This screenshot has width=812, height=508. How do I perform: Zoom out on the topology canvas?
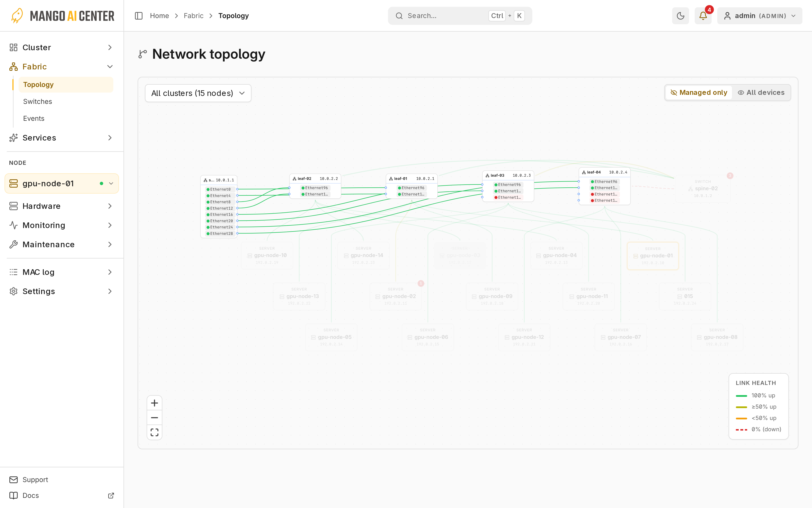pyautogui.click(x=154, y=418)
